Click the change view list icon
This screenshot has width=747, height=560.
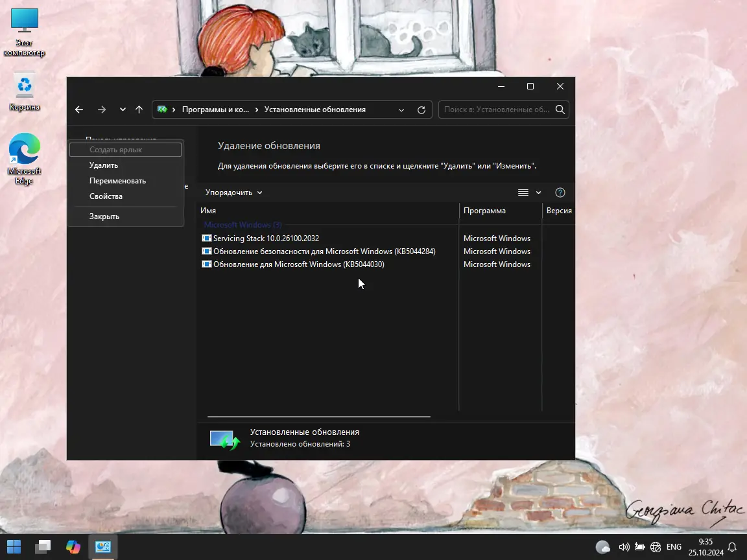[523, 192]
